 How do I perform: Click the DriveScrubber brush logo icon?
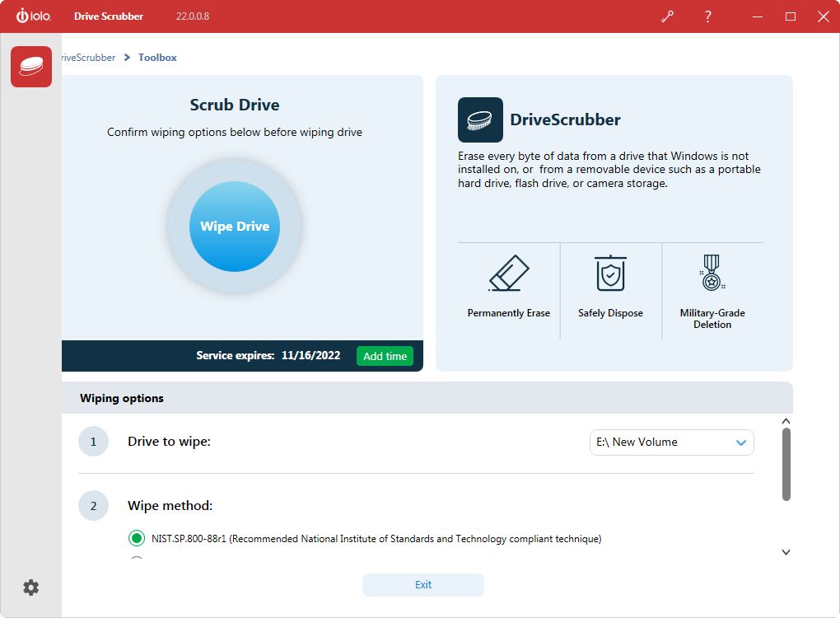[x=480, y=120]
